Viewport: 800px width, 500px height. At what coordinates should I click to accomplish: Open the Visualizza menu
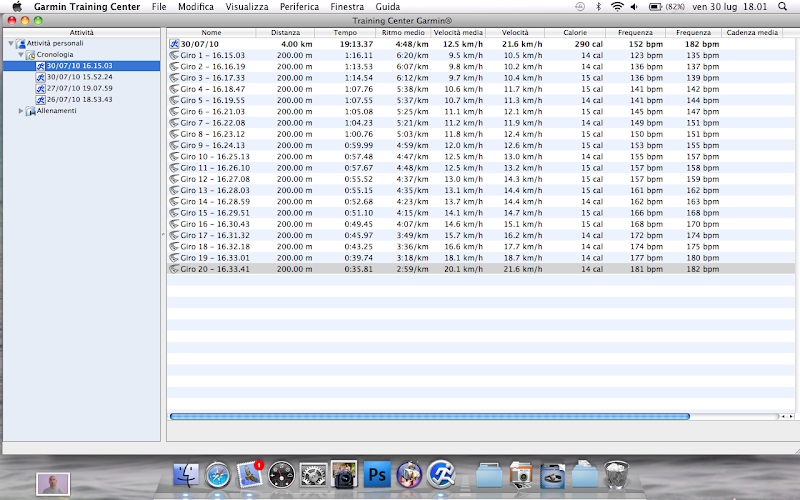[247, 7]
